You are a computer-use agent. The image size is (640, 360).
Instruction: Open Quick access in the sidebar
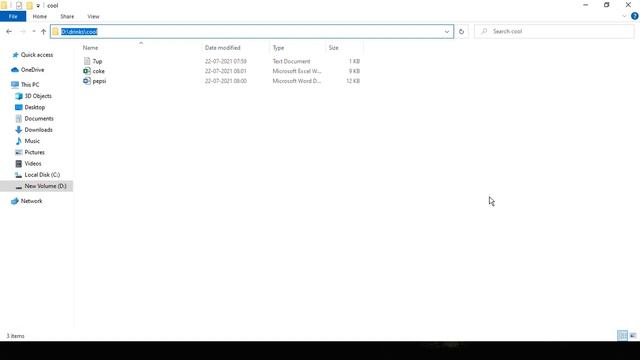[x=37, y=55]
